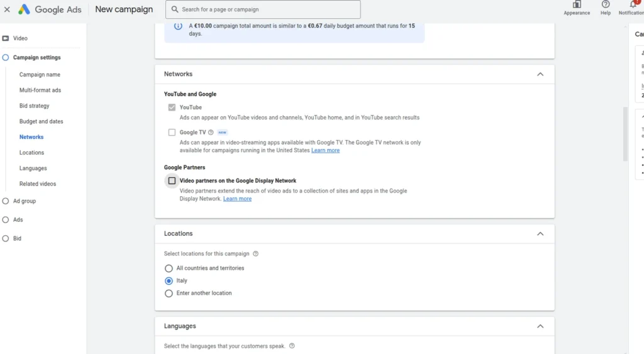The image size is (644, 354).
Task: Select All countries and territories option
Action: [x=169, y=268]
